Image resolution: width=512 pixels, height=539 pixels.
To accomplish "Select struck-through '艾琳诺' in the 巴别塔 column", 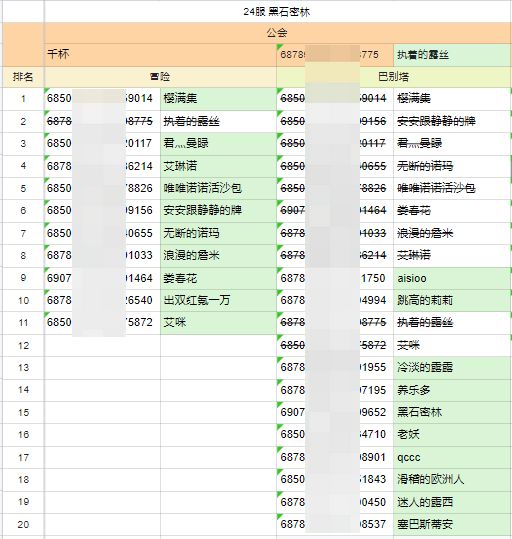I will pyautogui.click(x=452, y=255).
